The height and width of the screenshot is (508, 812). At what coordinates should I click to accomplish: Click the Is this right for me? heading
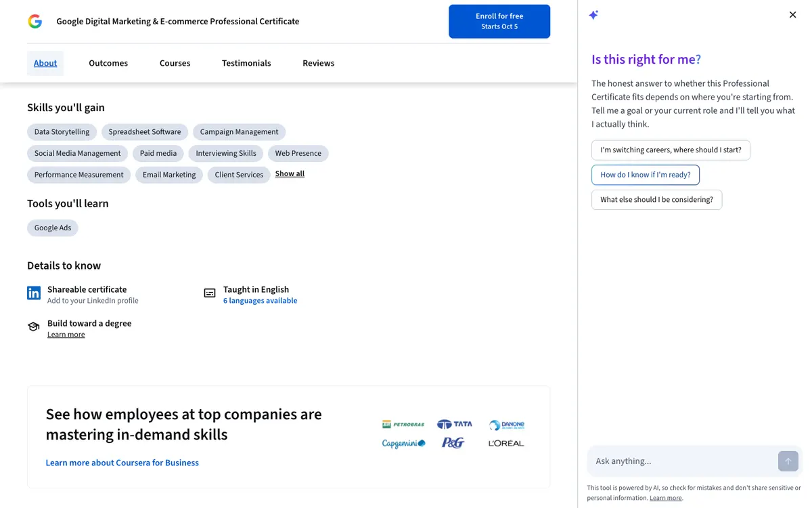click(646, 59)
